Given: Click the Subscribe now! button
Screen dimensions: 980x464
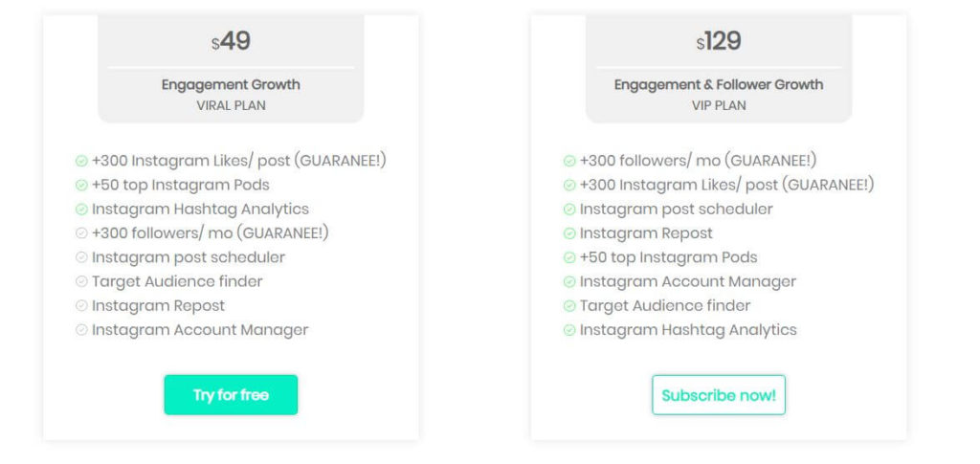Looking at the screenshot, I should tap(719, 395).
